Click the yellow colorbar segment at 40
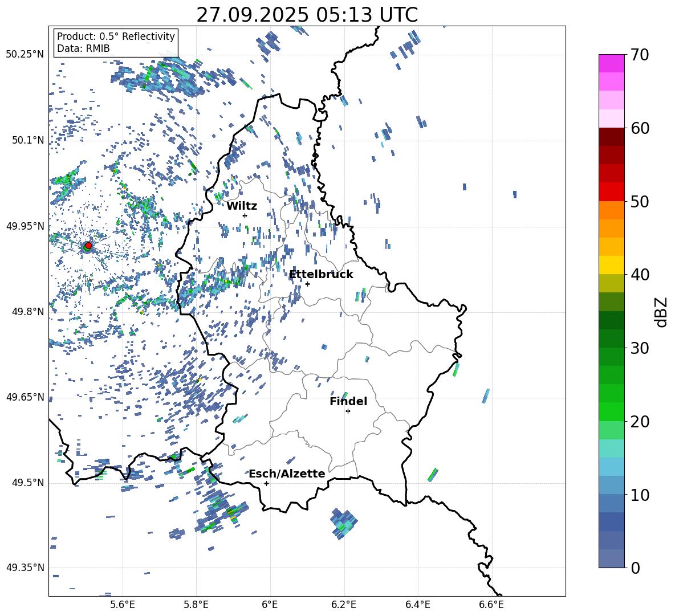675x616 pixels. pos(612,265)
